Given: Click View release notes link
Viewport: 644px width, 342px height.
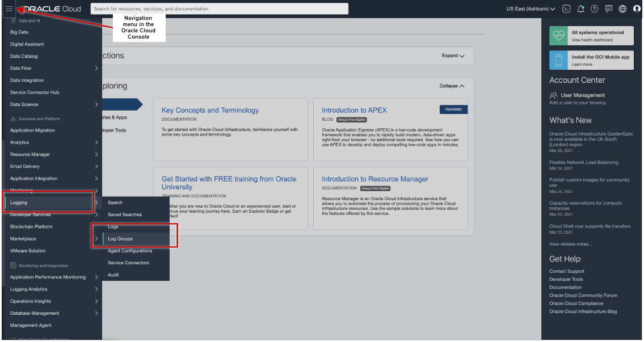Looking at the screenshot, I should [571, 244].
